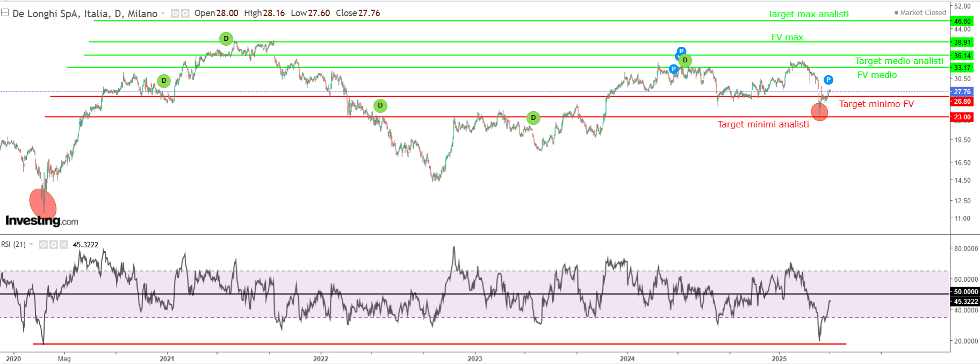Select the red ellipse drawing at the 2020 low
This screenshot has height=364, width=980.
coord(43,203)
